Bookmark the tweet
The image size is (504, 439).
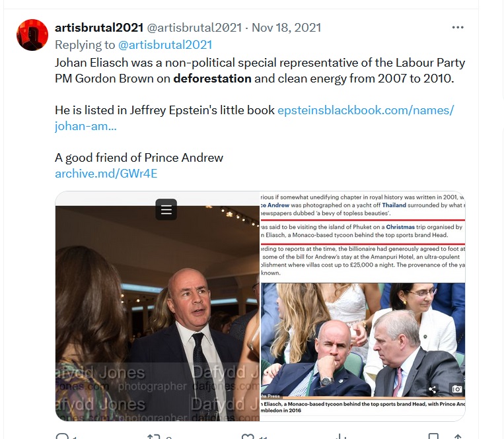tap(433, 436)
